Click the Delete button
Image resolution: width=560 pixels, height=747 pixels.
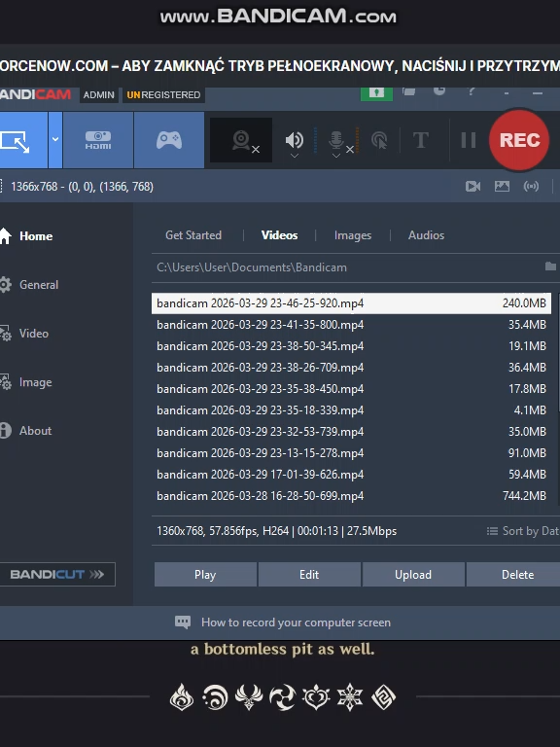coord(513,575)
